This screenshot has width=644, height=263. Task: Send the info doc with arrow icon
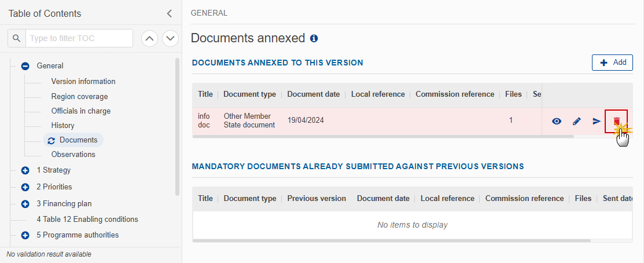tap(597, 121)
